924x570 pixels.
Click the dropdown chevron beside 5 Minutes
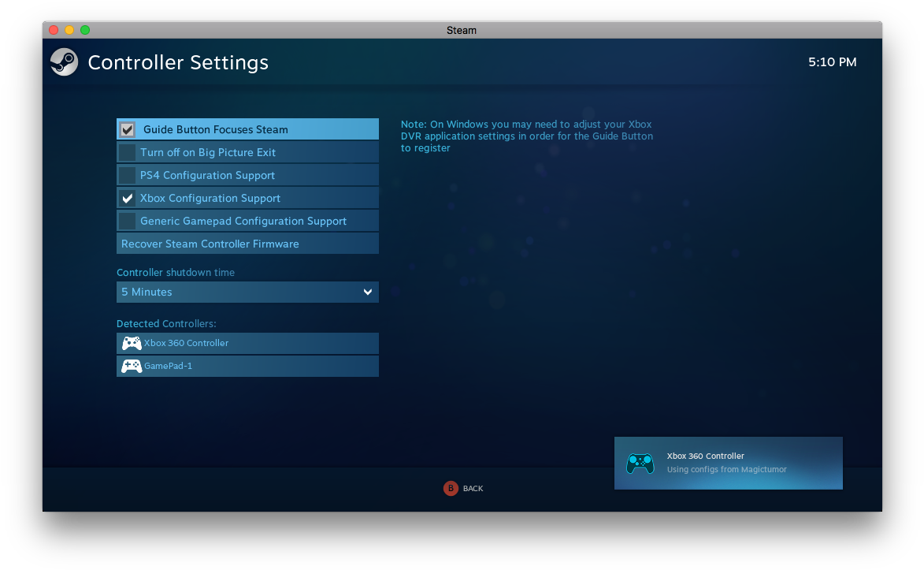(368, 292)
